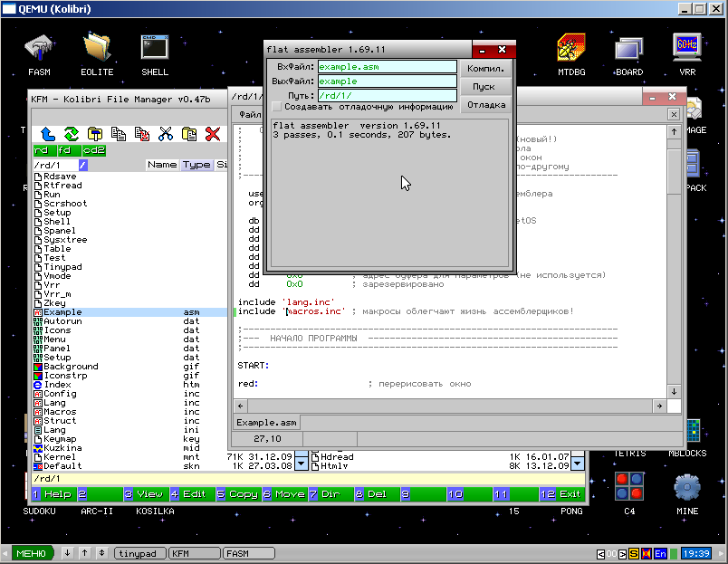This screenshot has width=728, height=564.
Task: Sort files by the Type column header
Action: (196, 165)
